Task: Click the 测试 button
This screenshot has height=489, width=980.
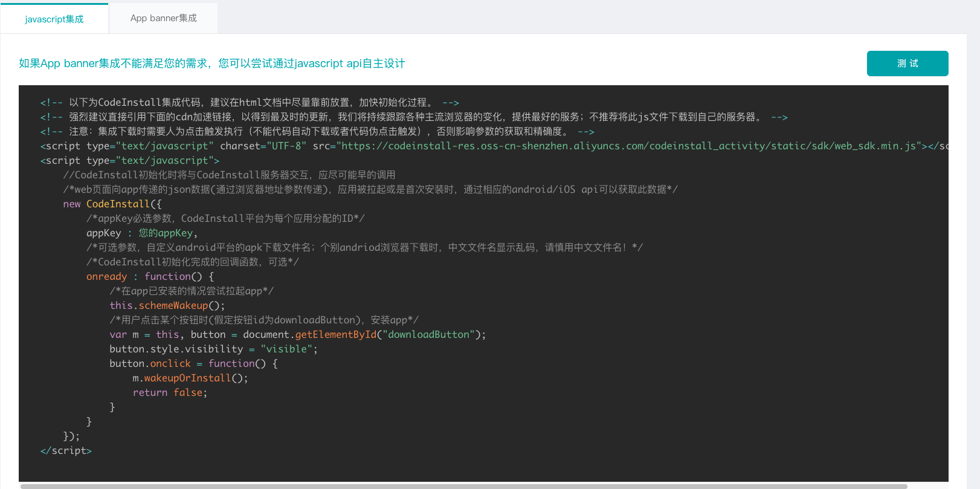Action: point(907,63)
